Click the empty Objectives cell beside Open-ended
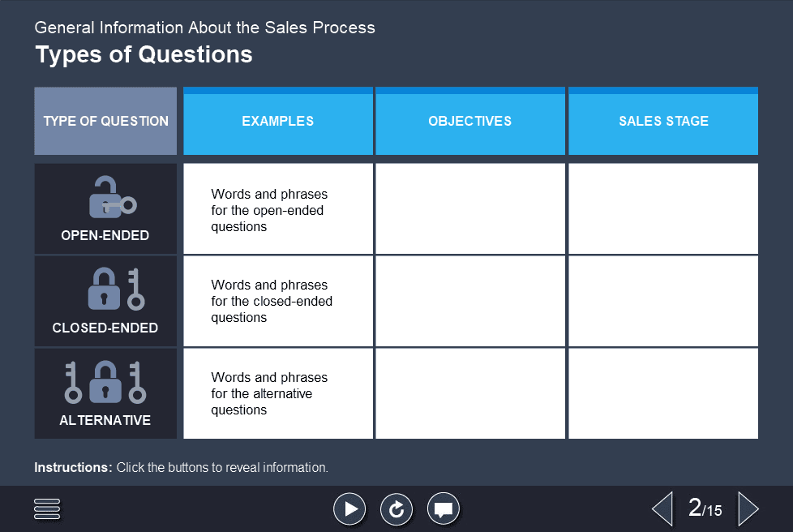 click(469, 208)
